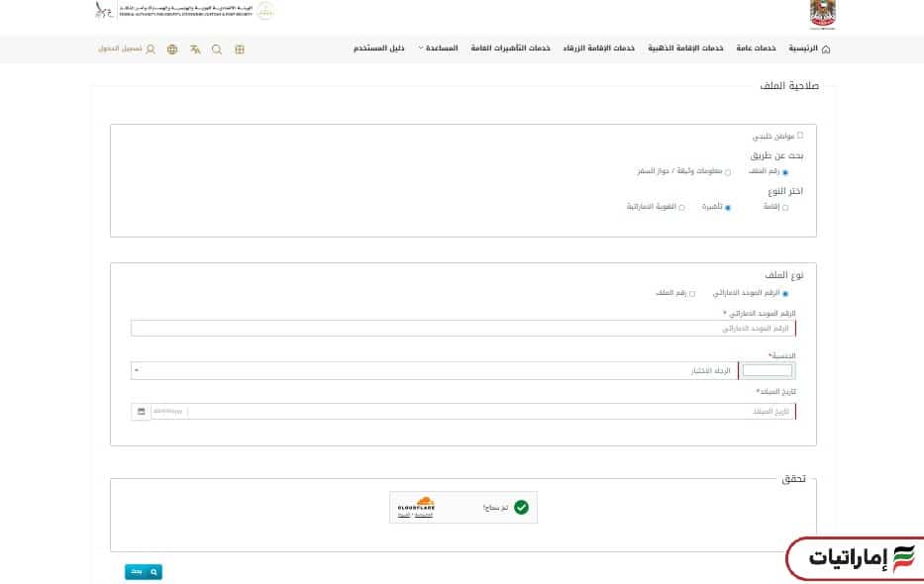Screen dimensions: 924x584
Task: Select the الهوية الاماراتية radio option
Action: (681, 208)
